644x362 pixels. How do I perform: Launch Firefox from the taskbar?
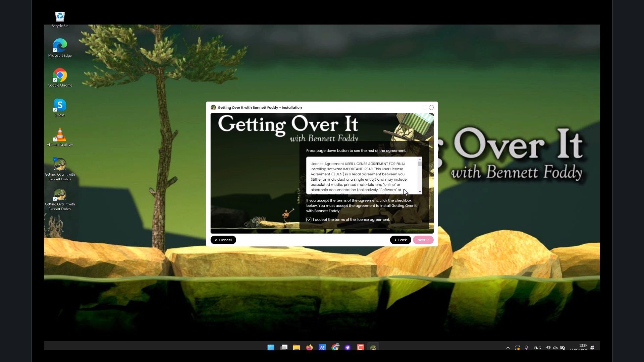tap(309, 347)
